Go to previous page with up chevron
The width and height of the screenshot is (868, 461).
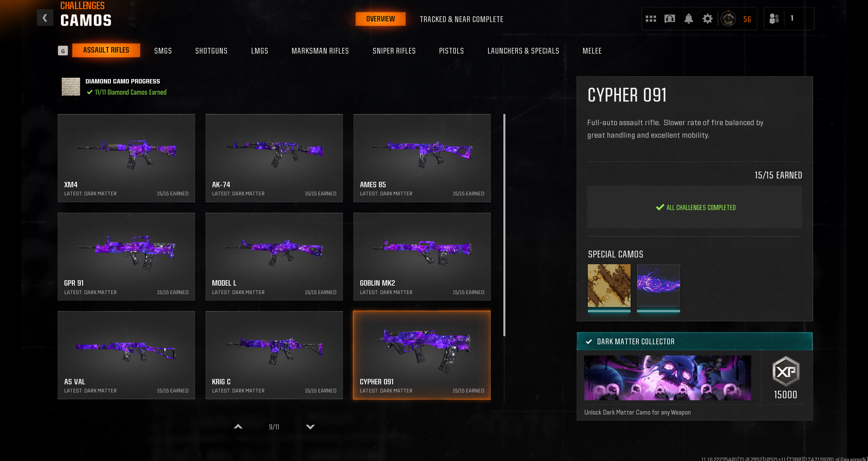(238, 427)
